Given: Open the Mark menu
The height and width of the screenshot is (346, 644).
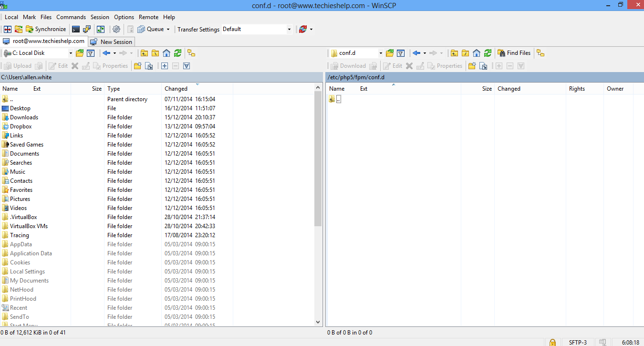Looking at the screenshot, I should 30,17.
